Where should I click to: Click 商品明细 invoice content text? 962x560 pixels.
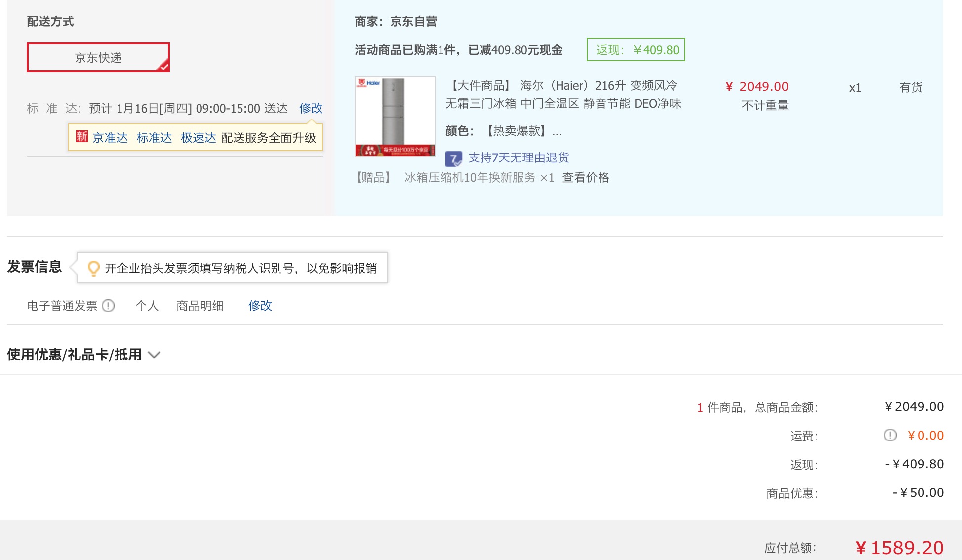(x=200, y=306)
